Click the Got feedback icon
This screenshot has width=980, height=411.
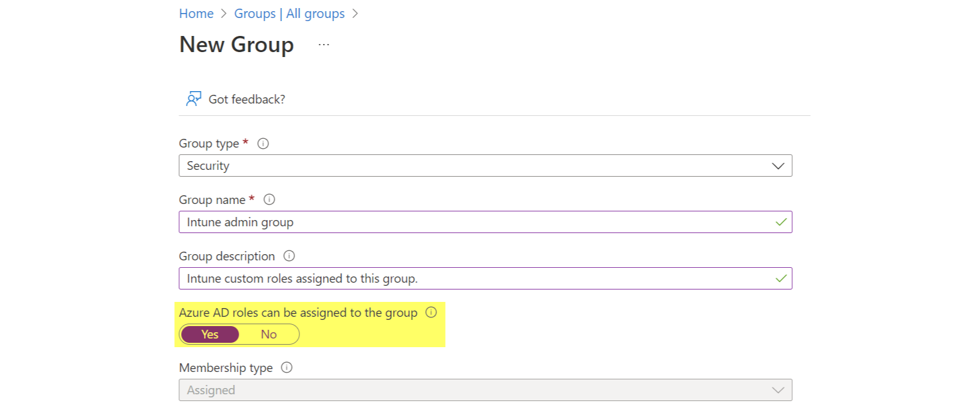coord(194,99)
